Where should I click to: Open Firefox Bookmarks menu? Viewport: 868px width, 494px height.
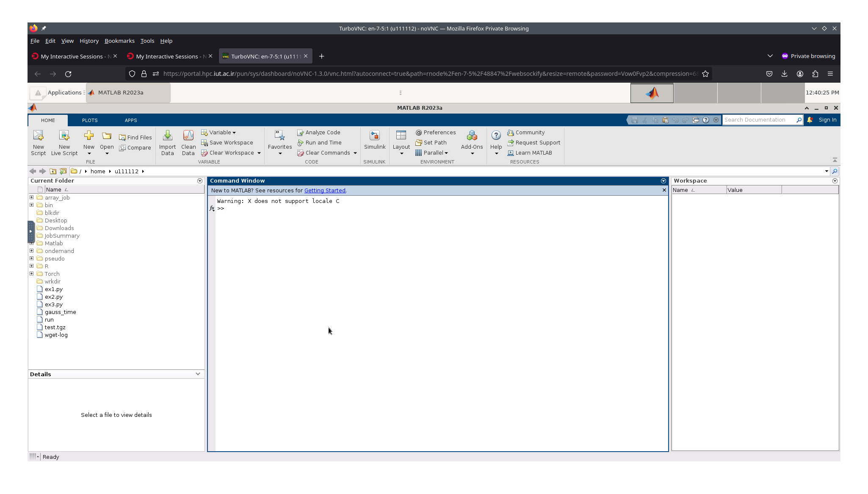(119, 41)
